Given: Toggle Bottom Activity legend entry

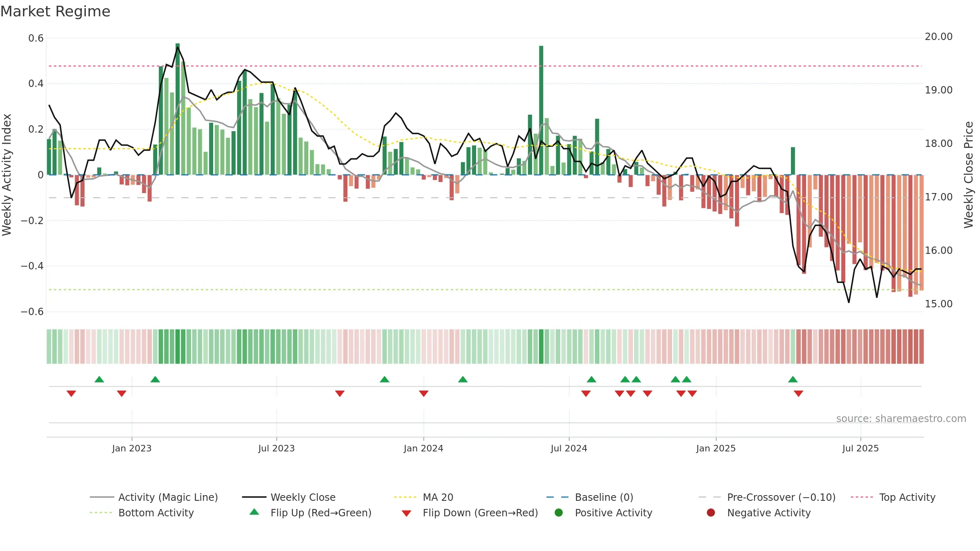Looking at the screenshot, I should pyautogui.click(x=142, y=513).
